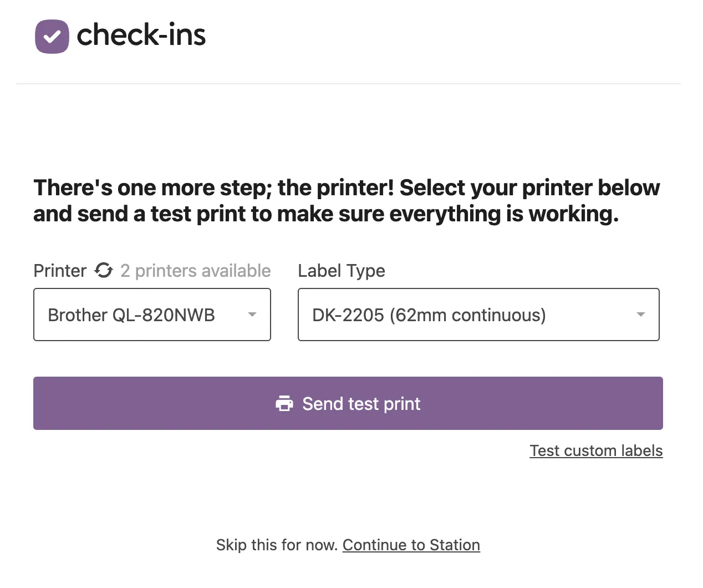Follow the Continue to Station link
This screenshot has width=703, height=588.
coord(411,545)
